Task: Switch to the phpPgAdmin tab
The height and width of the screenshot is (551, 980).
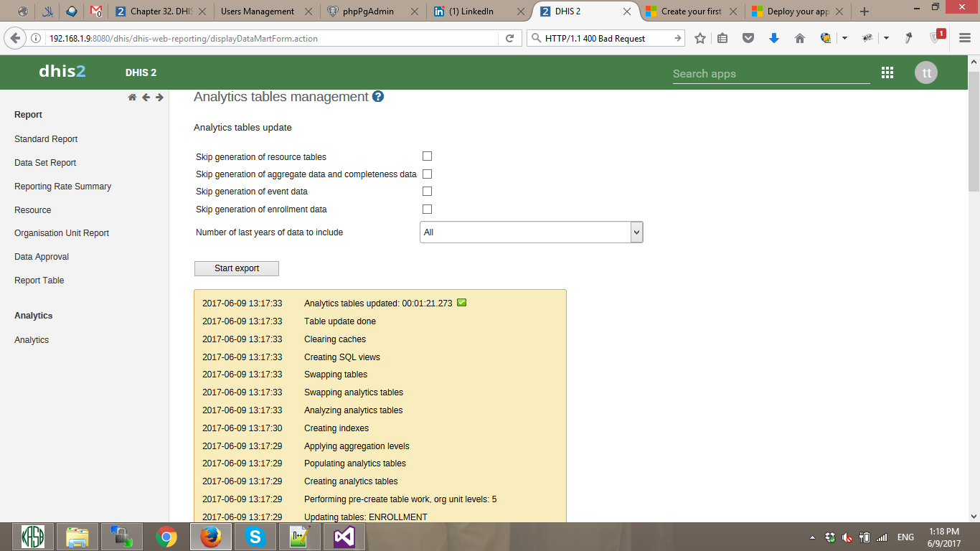Action: coord(372,11)
